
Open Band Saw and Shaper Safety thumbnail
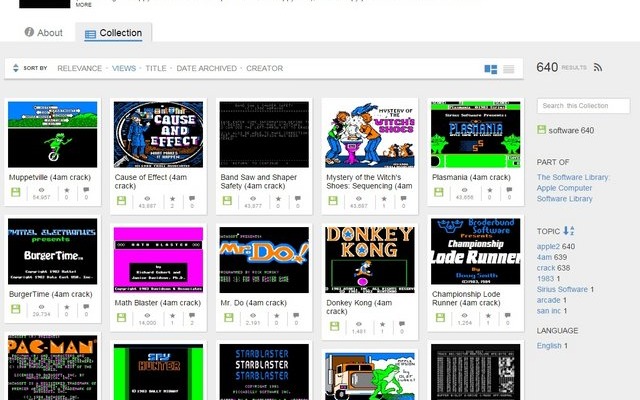[x=264, y=134]
